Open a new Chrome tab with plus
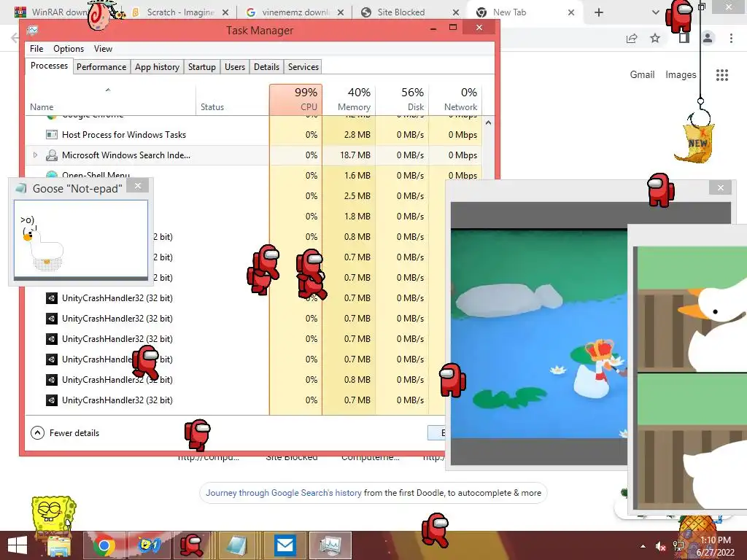This screenshot has height=560, width=747. pyautogui.click(x=599, y=12)
